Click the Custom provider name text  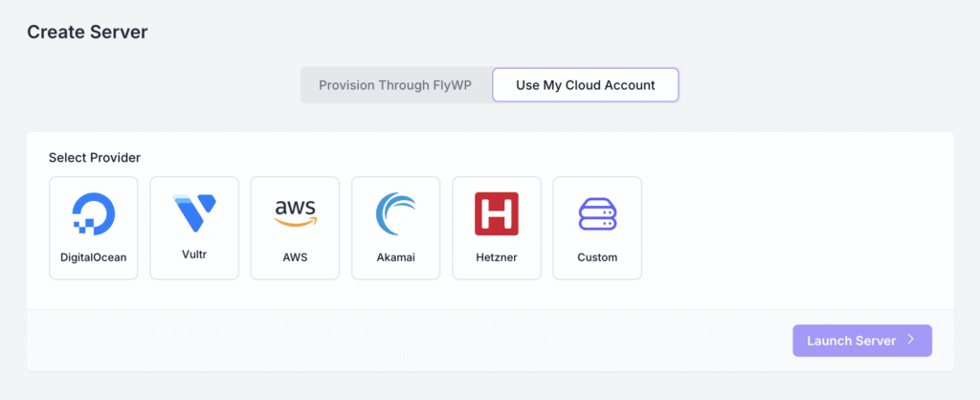coord(597,257)
